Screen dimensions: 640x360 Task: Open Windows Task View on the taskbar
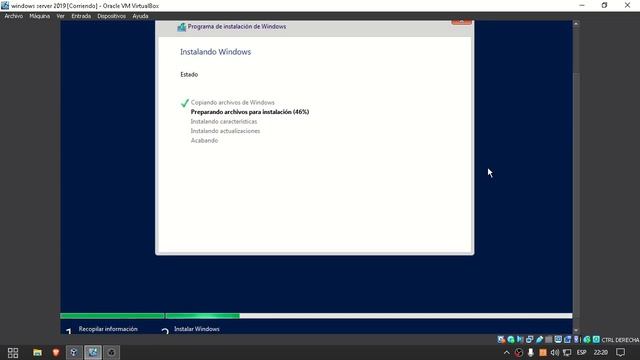tap(13, 353)
